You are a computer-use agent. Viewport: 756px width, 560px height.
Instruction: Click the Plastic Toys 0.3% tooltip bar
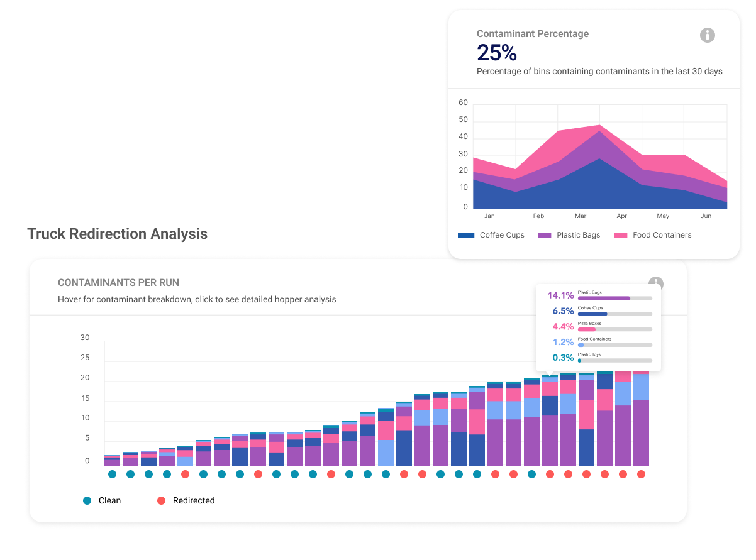pyautogui.click(x=614, y=360)
